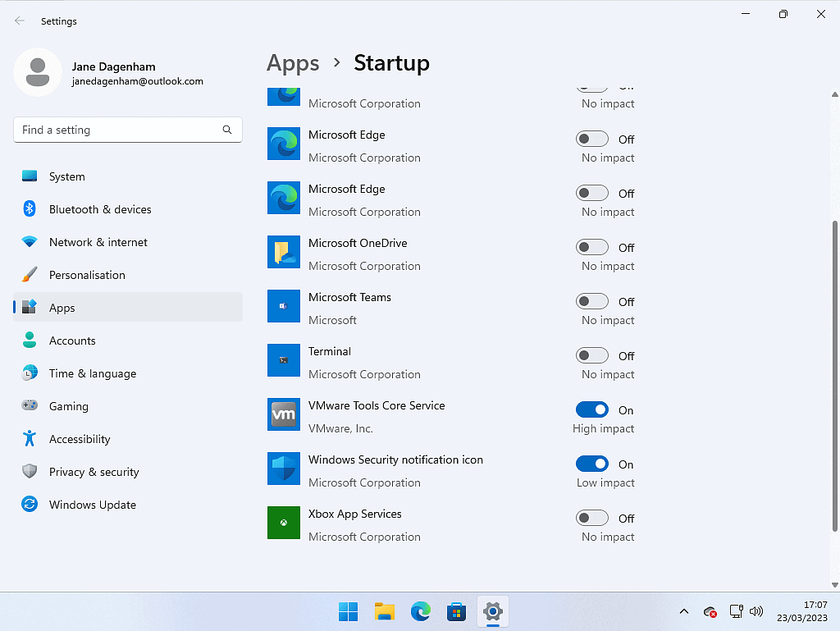Click the VMware Tools Core Service icon
This screenshot has height=631, width=840.
click(284, 415)
